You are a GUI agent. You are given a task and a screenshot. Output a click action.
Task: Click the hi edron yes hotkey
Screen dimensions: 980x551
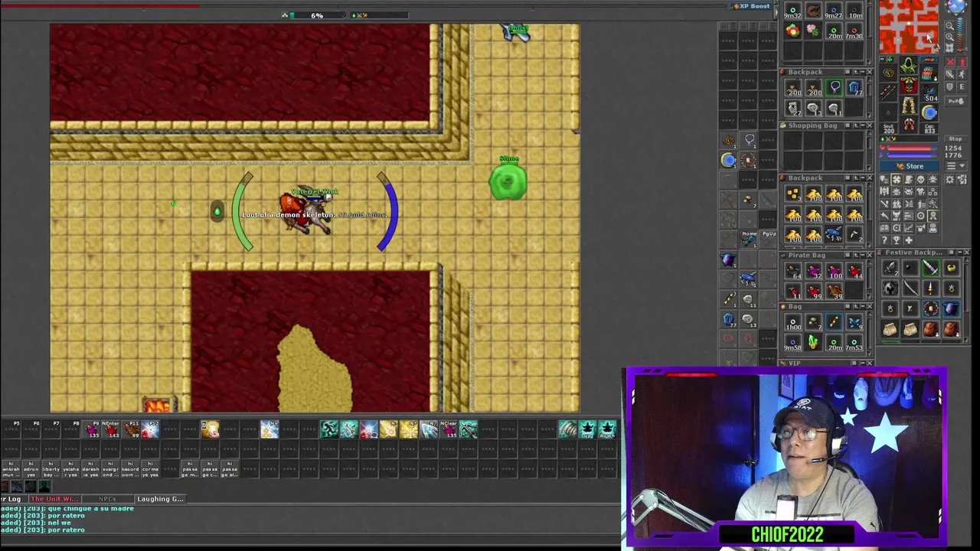click(x=31, y=468)
